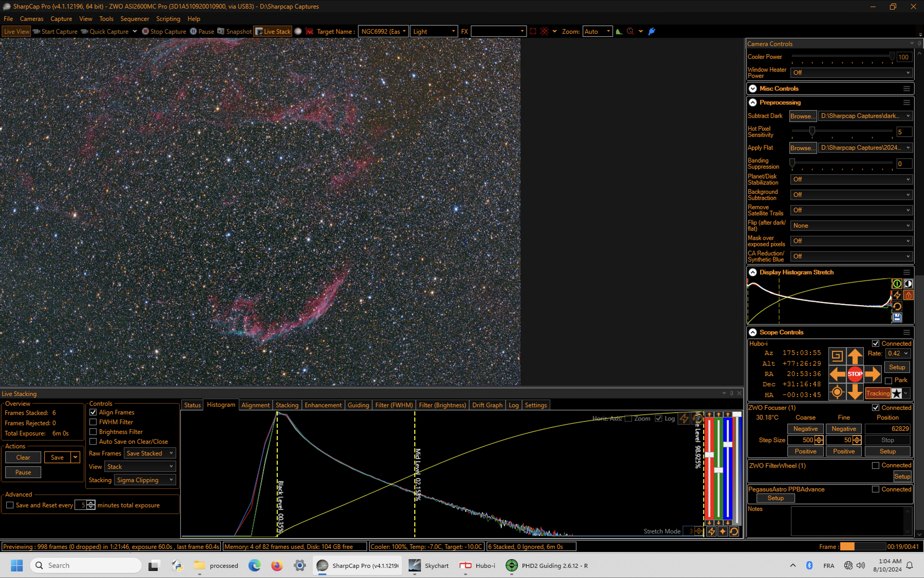Screen dimensions: 924x578
Task: Expand the Misc Controls section
Action: click(753, 89)
